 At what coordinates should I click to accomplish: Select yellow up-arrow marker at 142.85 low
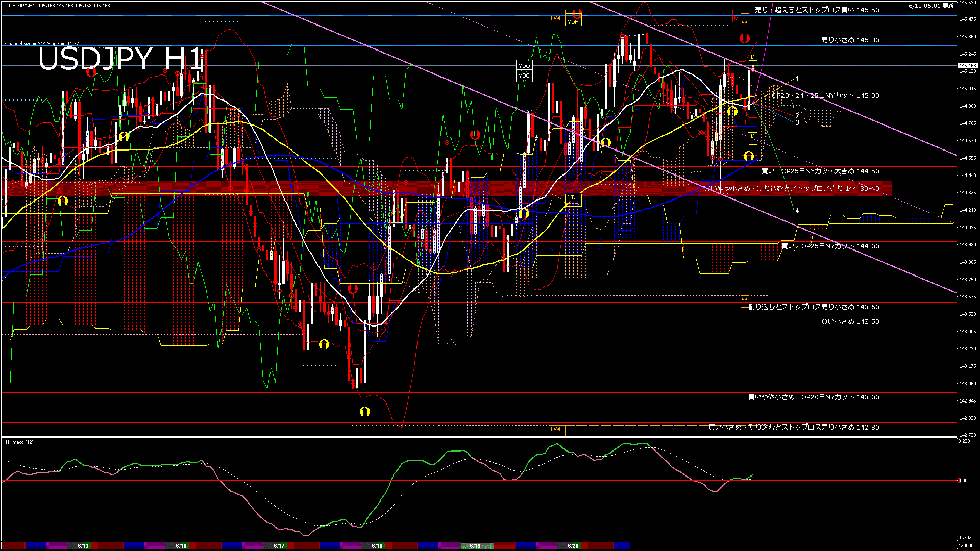click(x=364, y=411)
